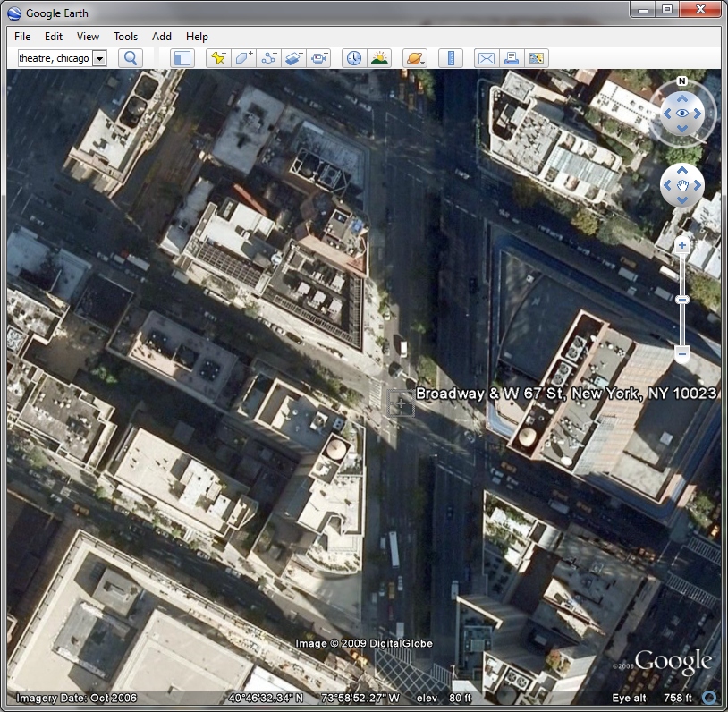
Task: Open the planet switcher (Saturn) icon
Action: click(x=415, y=58)
